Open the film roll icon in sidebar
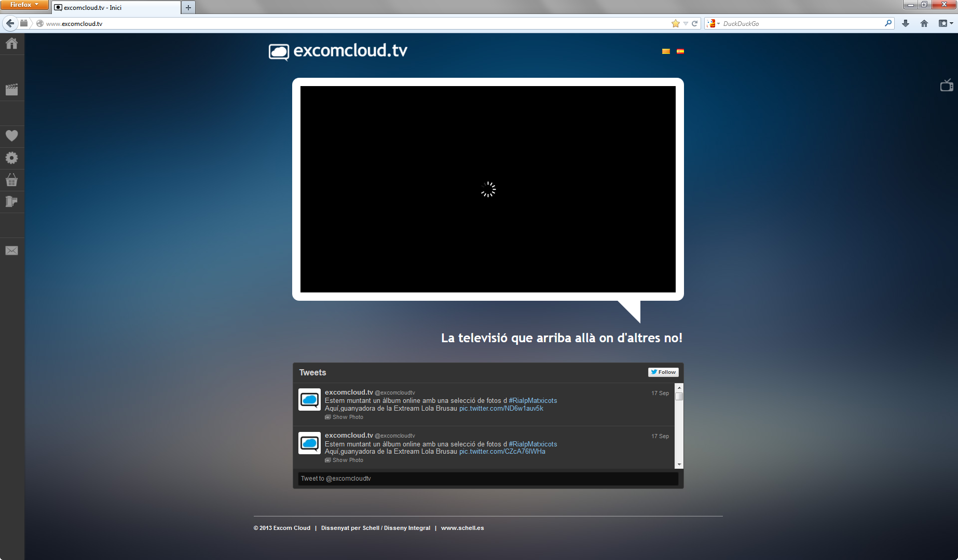The width and height of the screenshot is (958, 560). click(x=11, y=202)
